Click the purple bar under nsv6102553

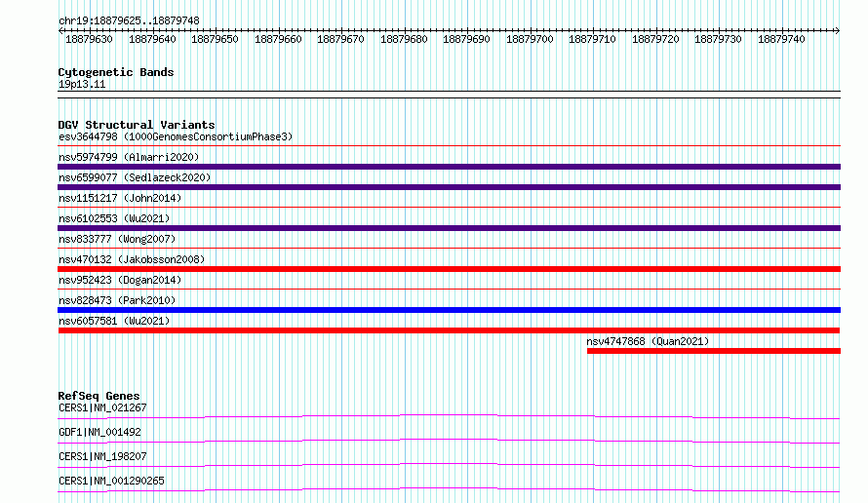click(x=449, y=228)
